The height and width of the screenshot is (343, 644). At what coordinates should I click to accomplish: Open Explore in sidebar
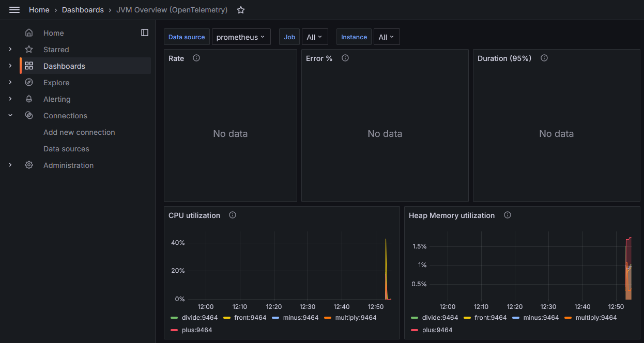pos(56,83)
